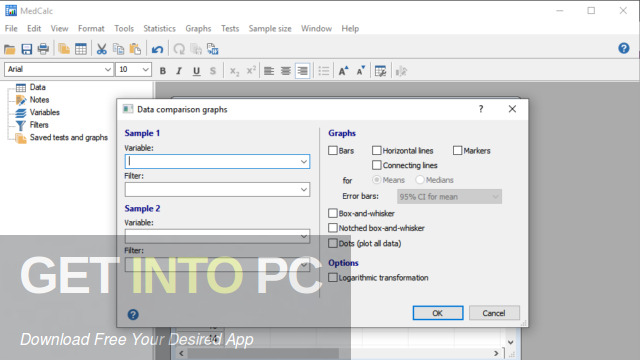The image size is (640, 360).
Task: Toggle Italic formatting
Action: pyautogui.click(x=179, y=71)
